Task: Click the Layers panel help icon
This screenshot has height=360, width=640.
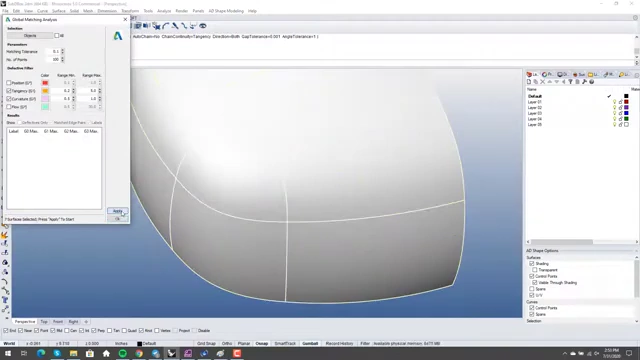Action: (x=591, y=82)
